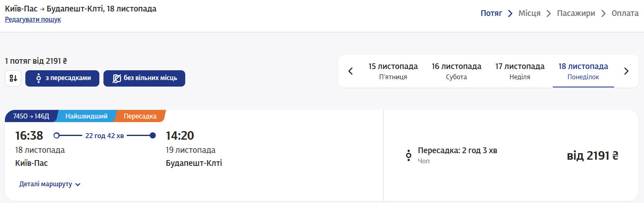This screenshot has height=203, width=644.
Task: Click the chevron after Потяг step
Action: pos(510,13)
